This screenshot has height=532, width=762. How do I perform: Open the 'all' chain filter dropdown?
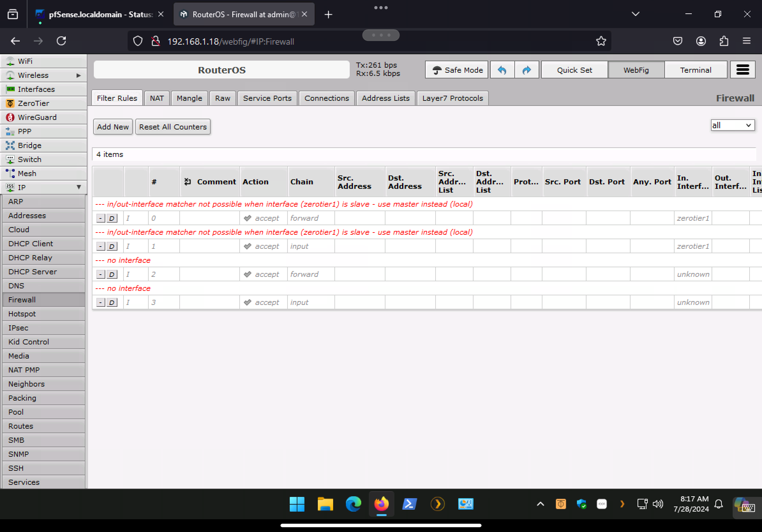(732, 125)
